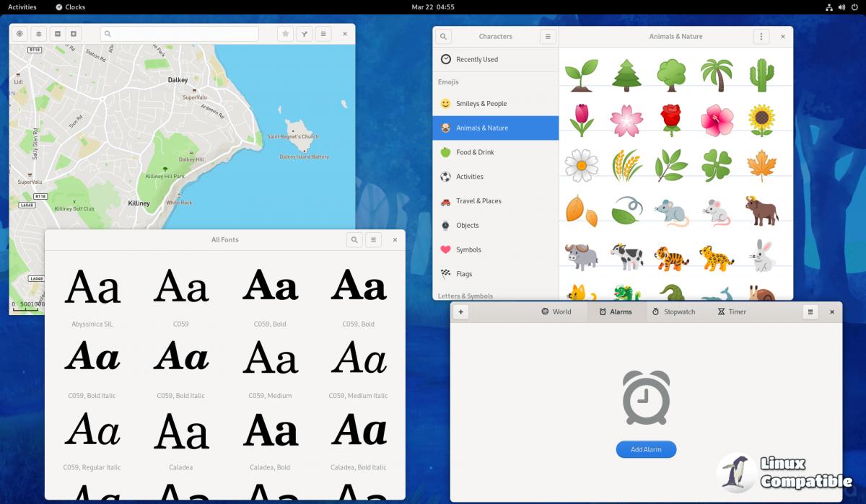Screen dimensions: 866x504
Task: Open the Characters sidebar hamburger menu
Action: 548,36
